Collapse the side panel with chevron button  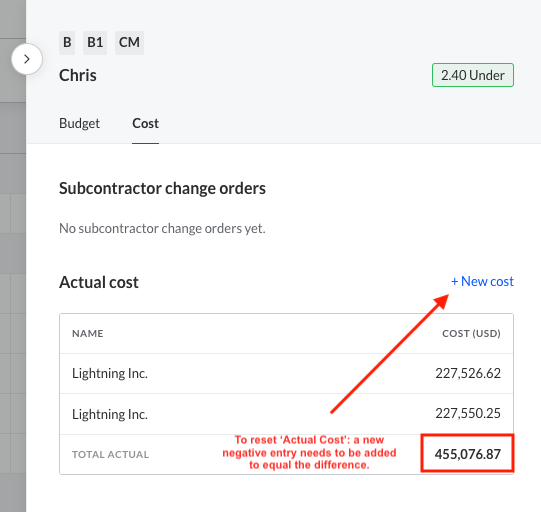(27, 59)
